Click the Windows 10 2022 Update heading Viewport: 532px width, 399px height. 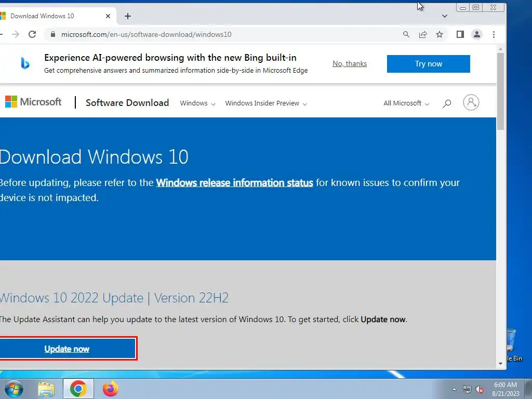click(114, 298)
